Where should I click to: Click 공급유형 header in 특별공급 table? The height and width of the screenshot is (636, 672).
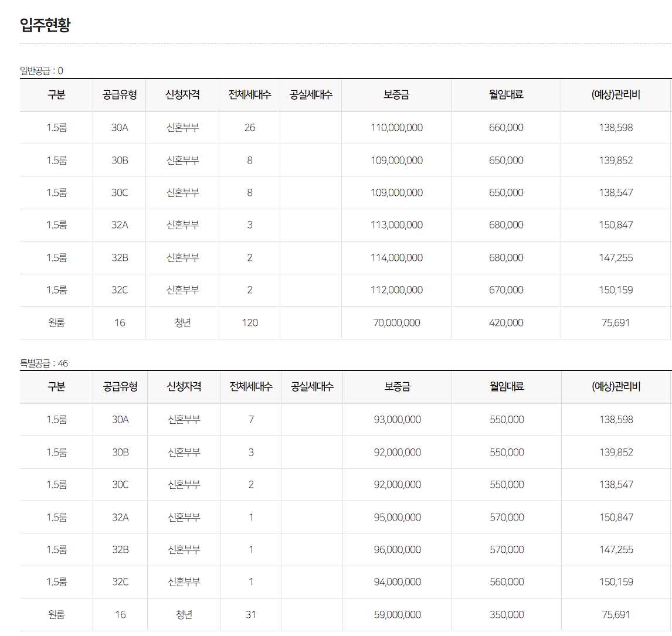click(120, 387)
